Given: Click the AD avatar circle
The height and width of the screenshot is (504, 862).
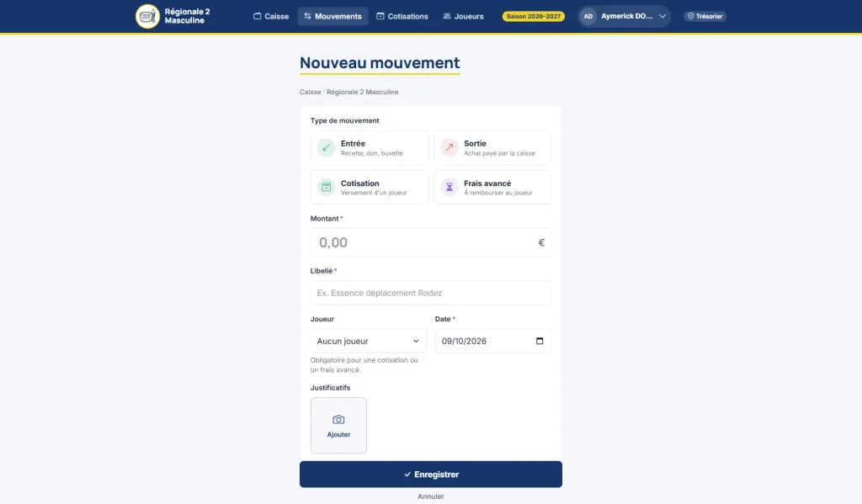Looking at the screenshot, I should (x=588, y=17).
